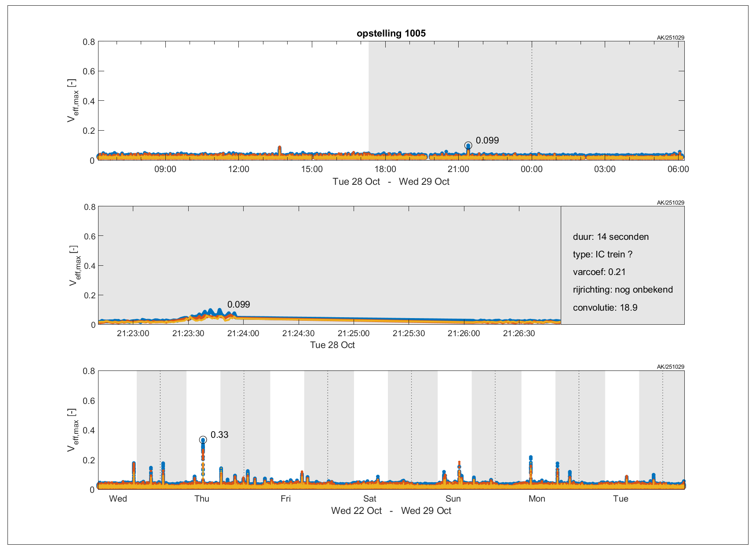Screen dimensions: 756x550
Task: Click the 0.099 label in the middle plot
Action: 238,304
